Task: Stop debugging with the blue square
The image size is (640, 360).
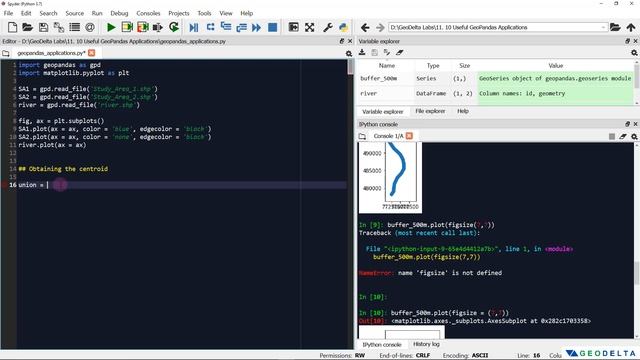Action: [x=272, y=27]
